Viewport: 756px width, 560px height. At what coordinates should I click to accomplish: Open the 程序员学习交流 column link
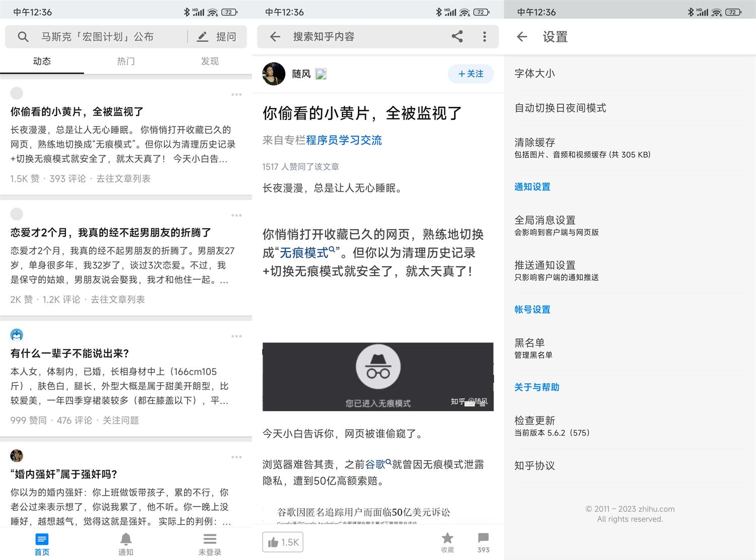coord(344,140)
